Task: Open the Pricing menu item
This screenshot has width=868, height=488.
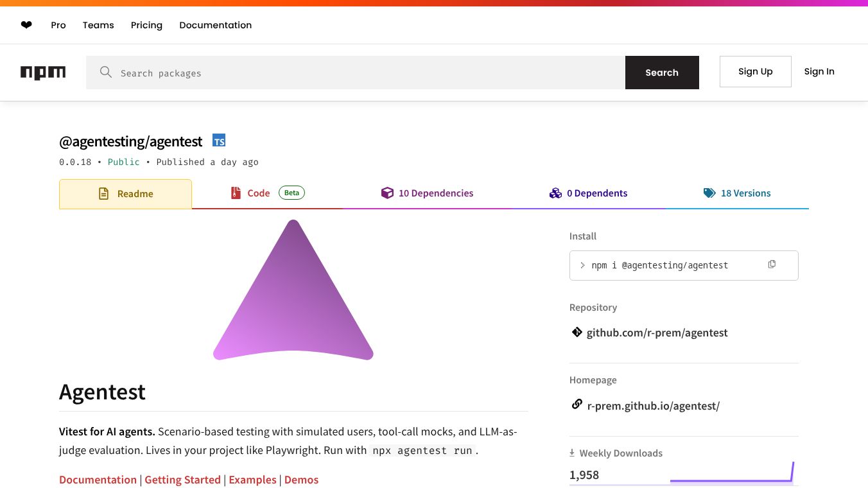Action: coord(146,25)
